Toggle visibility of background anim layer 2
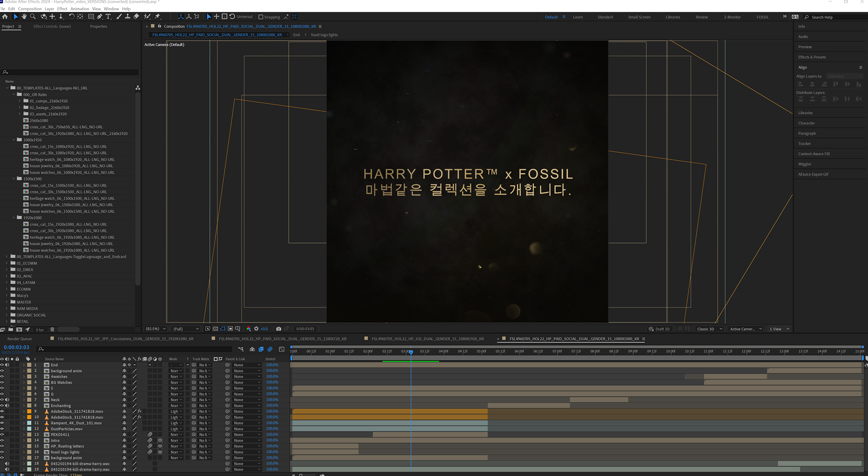 point(2,371)
